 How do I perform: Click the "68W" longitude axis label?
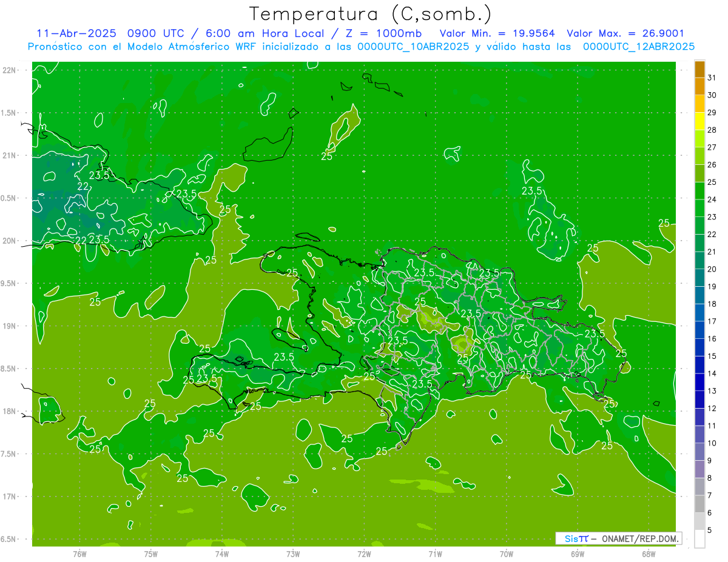(x=649, y=554)
